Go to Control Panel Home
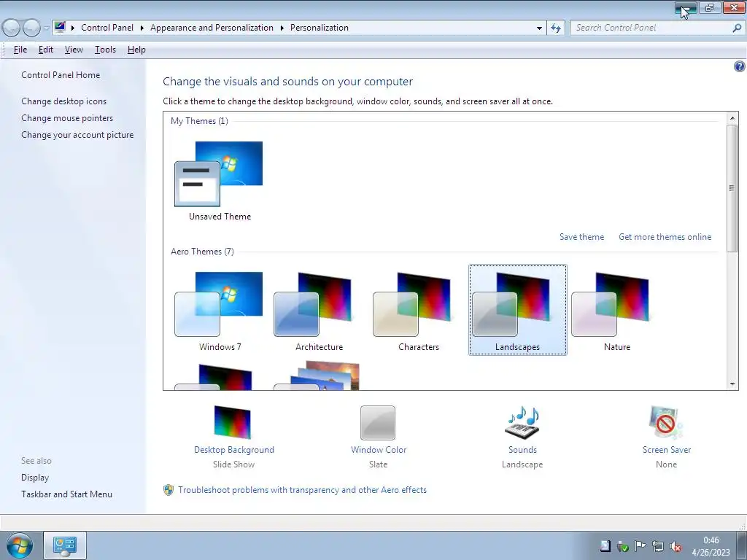 point(61,75)
